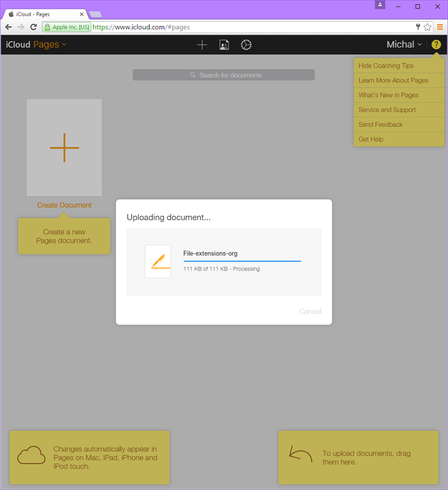Click the upload progress bar
448x490 pixels.
(242, 261)
